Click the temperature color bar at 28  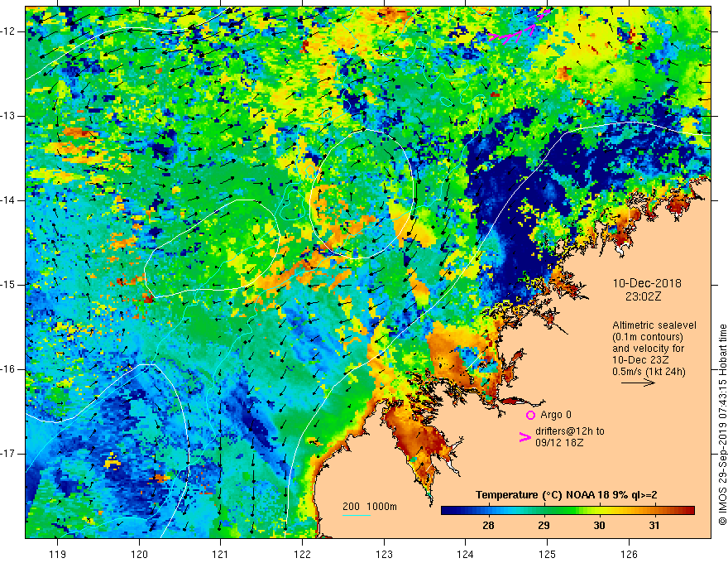tap(488, 510)
